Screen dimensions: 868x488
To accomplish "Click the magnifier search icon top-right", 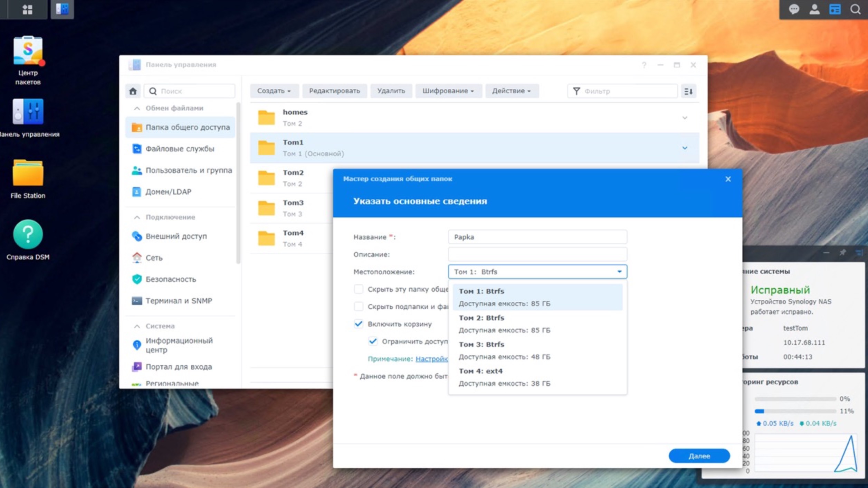I will tap(856, 9).
